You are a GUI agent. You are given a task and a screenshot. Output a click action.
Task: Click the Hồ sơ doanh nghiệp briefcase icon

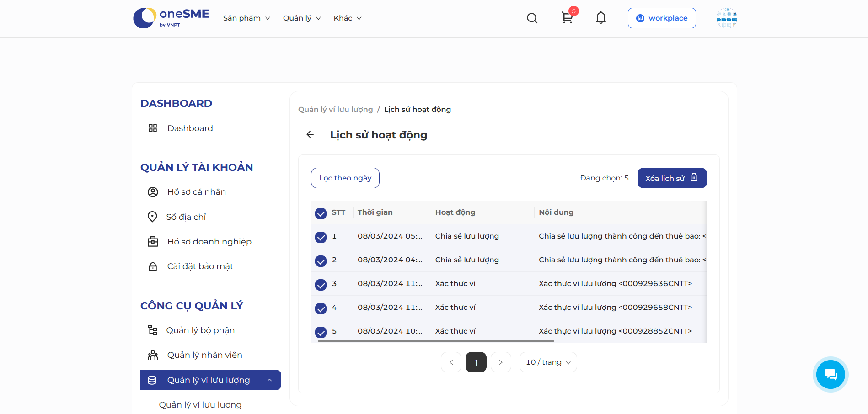(x=153, y=241)
